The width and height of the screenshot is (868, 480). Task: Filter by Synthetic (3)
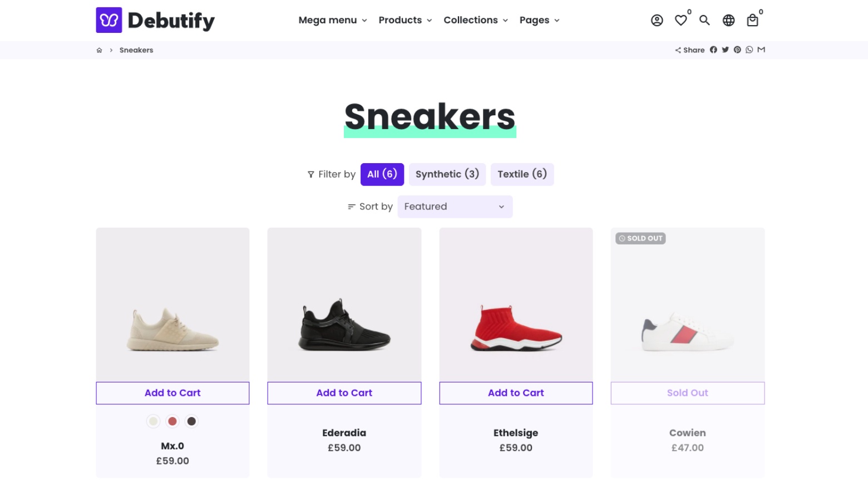click(x=447, y=174)
